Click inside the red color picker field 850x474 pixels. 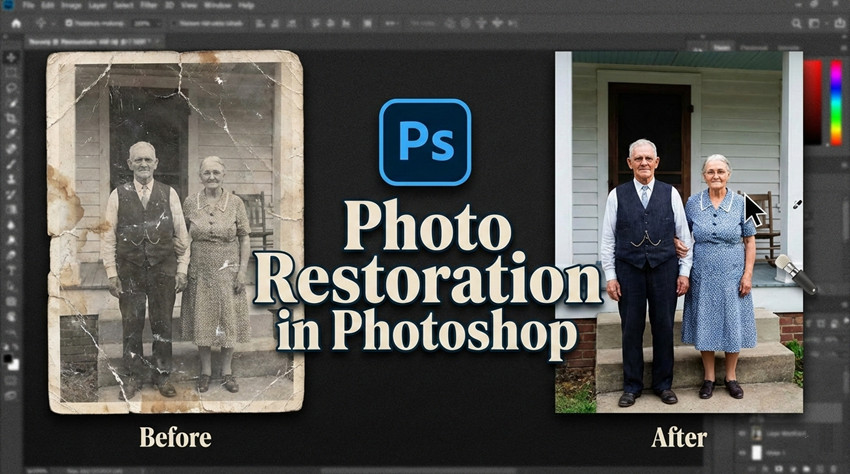point(813,102)
